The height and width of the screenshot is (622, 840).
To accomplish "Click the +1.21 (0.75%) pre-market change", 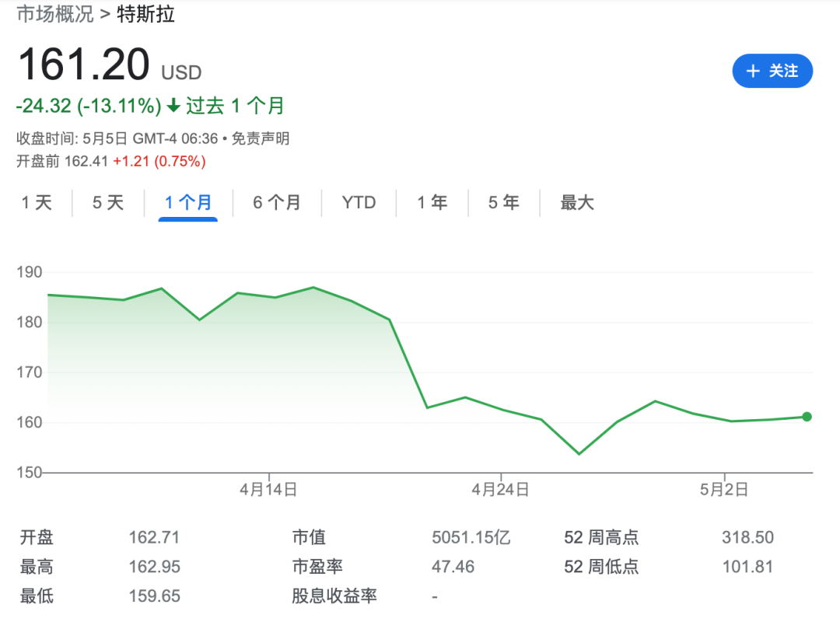I will (159, 161).
